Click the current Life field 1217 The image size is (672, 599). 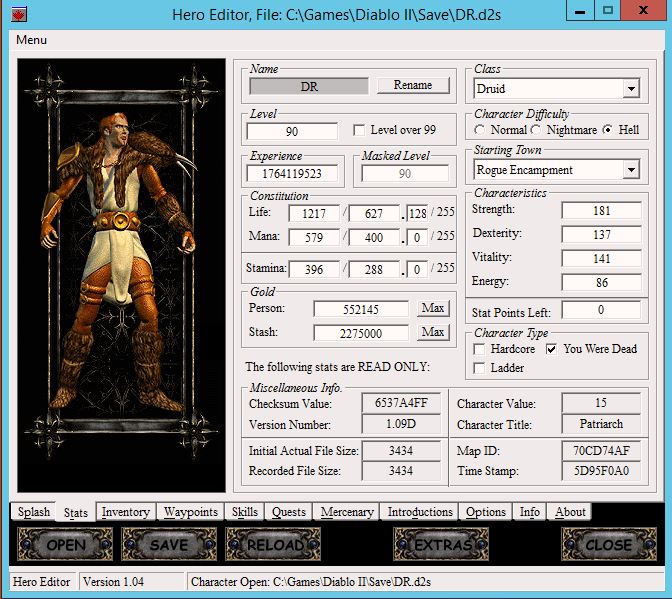pyautogui.click(x=314, y=213)
